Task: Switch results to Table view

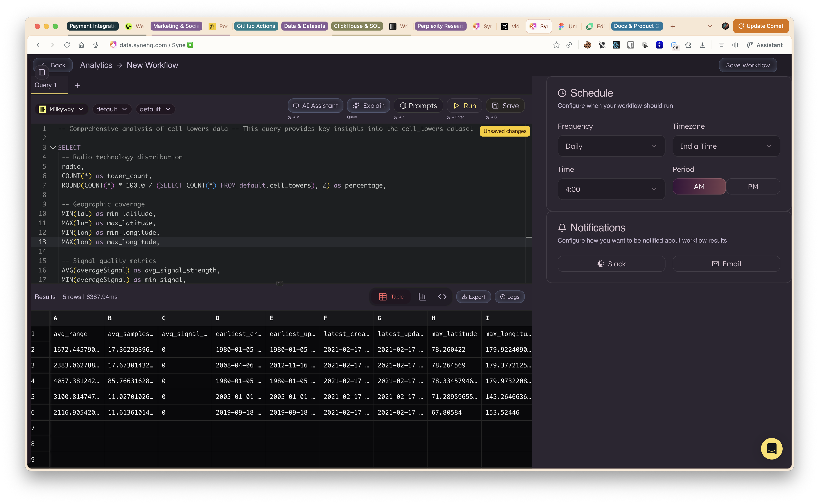Action: coord(391,297)
